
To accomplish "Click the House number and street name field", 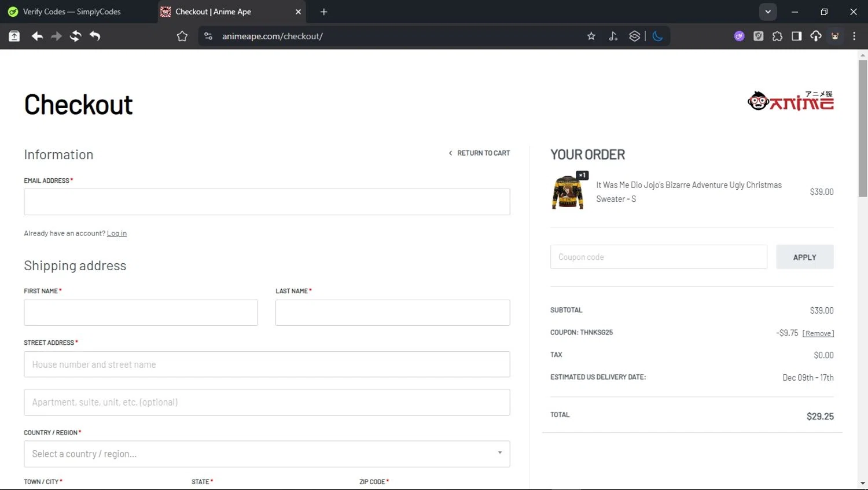I will pos(267,364).
